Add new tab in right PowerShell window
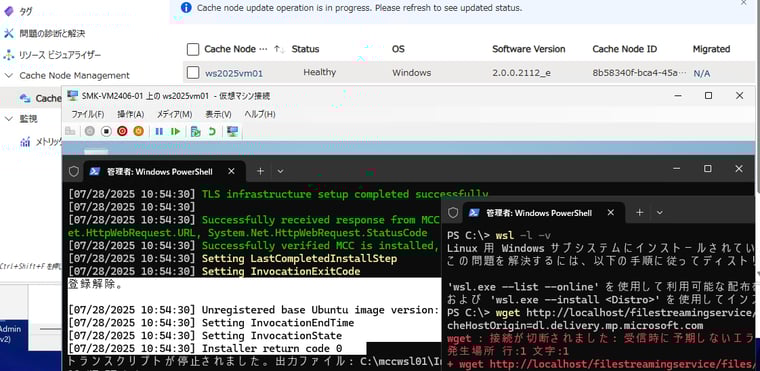 pos(640,212)
